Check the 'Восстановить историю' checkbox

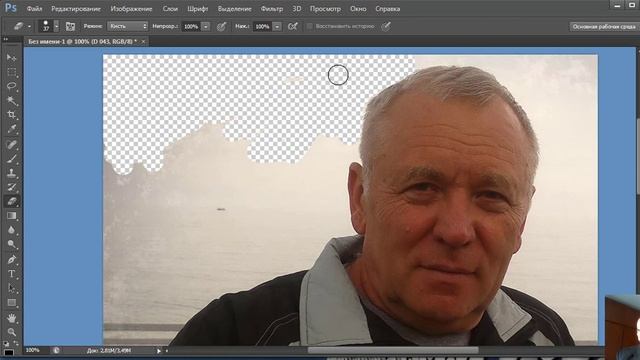pos(309,26)
